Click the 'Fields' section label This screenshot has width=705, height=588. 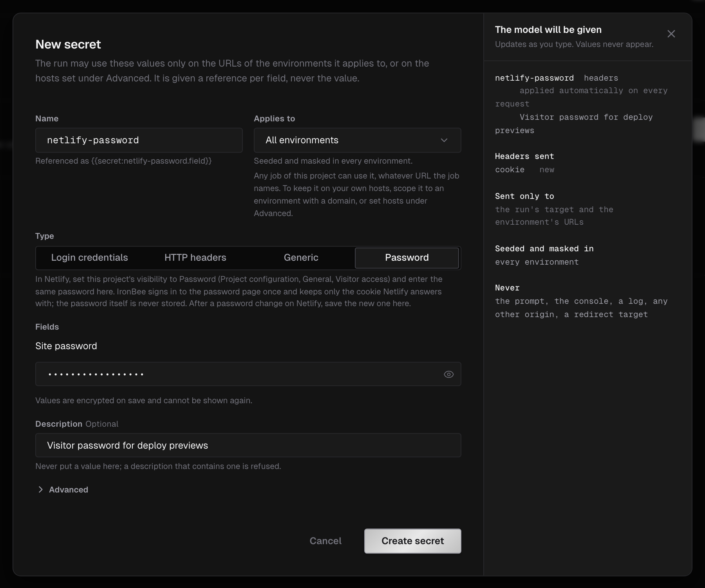point(47,327)
